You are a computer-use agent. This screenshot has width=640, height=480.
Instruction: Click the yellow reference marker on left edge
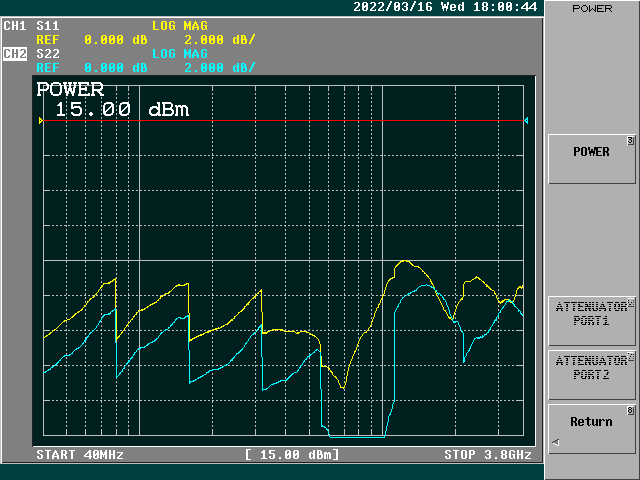[x=41, y=120]
